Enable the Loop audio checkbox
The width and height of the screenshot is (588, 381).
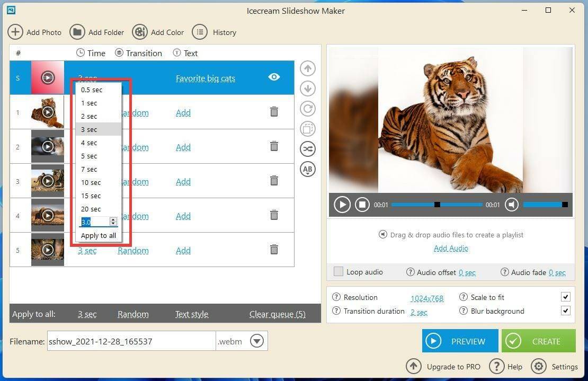[x=338, y=272]
